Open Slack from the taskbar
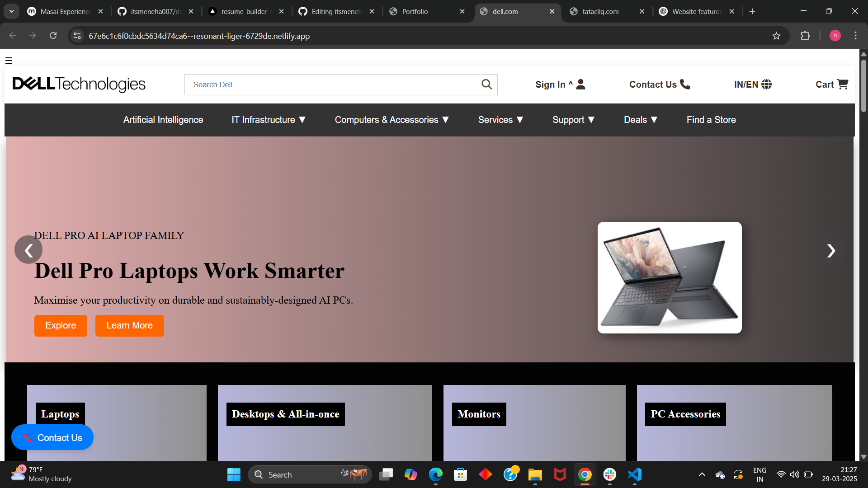The height and width of the screenshot is (488, 868). (609, 474)
